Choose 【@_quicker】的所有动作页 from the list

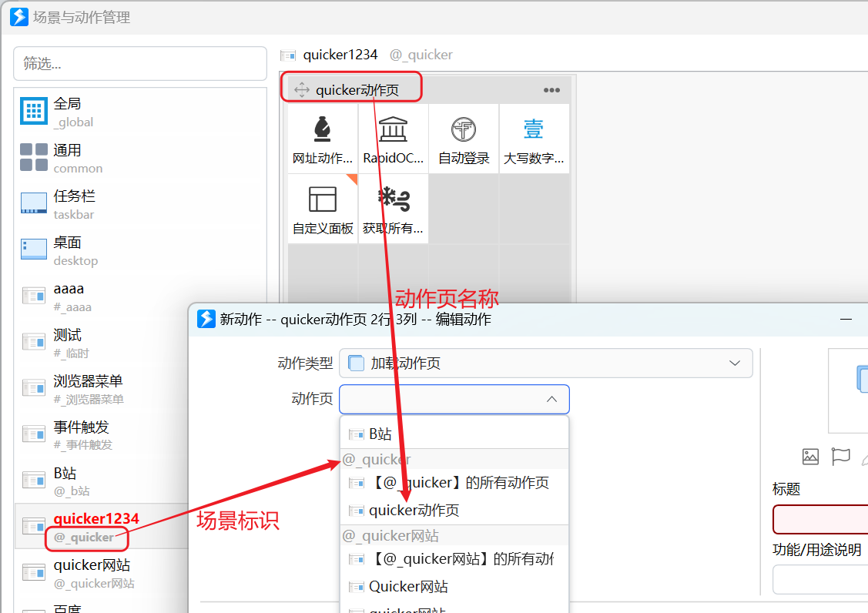(454, 483)
